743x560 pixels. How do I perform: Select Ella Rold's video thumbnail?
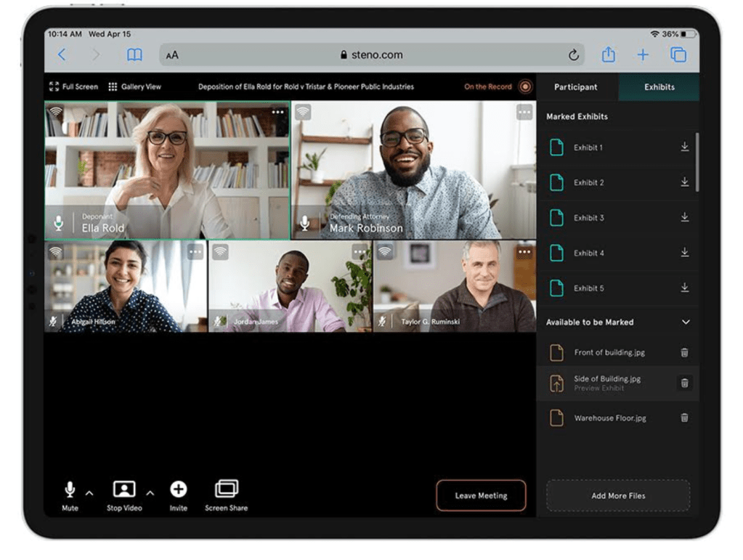click(167, 170)
